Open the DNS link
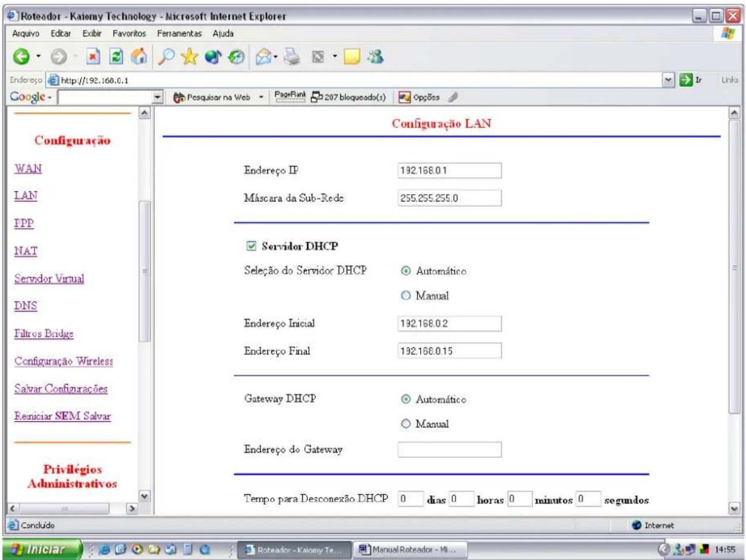This screenshot has width=746, height=560. point(25,307)
